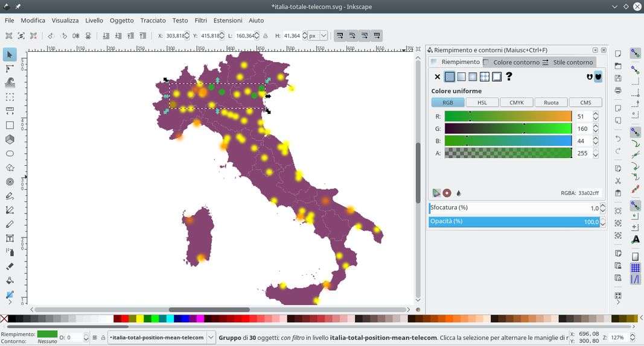Image resolution: width=644 pixels, height=346 pixels.
Task: Open the Filtri menu
Action: pyautogui.click(x=200, y=20)
